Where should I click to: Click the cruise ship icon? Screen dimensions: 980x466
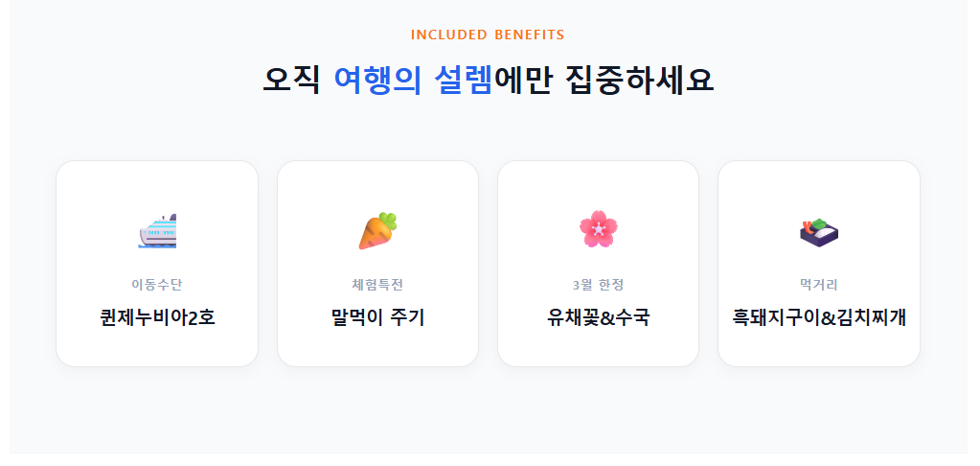point(157,231)
